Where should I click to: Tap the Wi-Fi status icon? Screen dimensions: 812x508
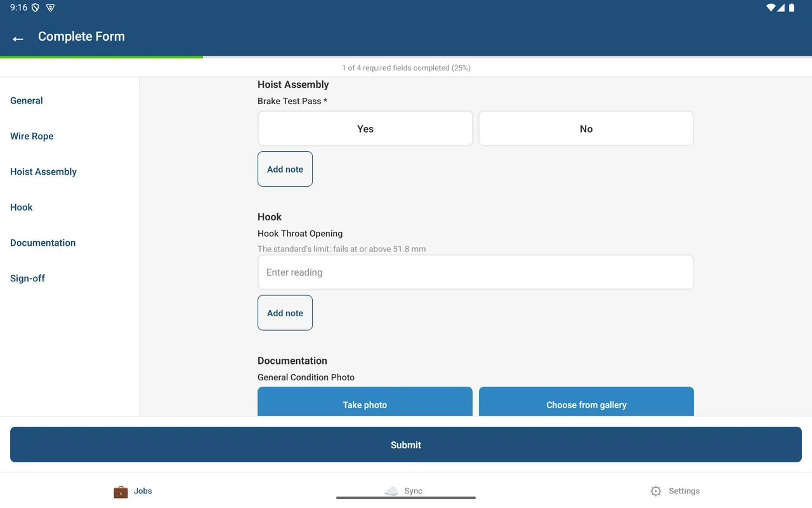pos(771,8)
